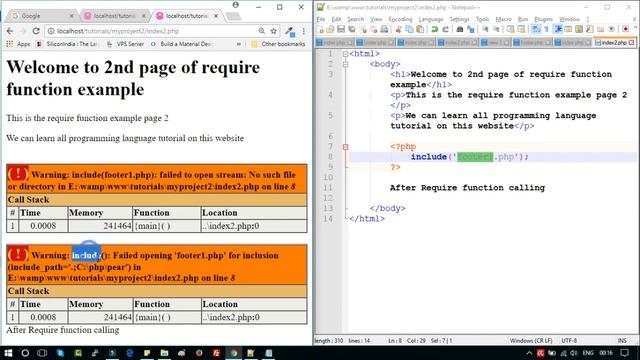Open the Chrome three-dot menu

tap(304, 31)
